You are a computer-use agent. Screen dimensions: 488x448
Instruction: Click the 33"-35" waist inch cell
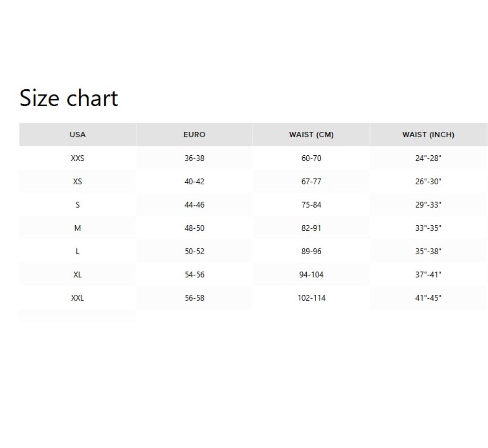click(x=428, y=228)
